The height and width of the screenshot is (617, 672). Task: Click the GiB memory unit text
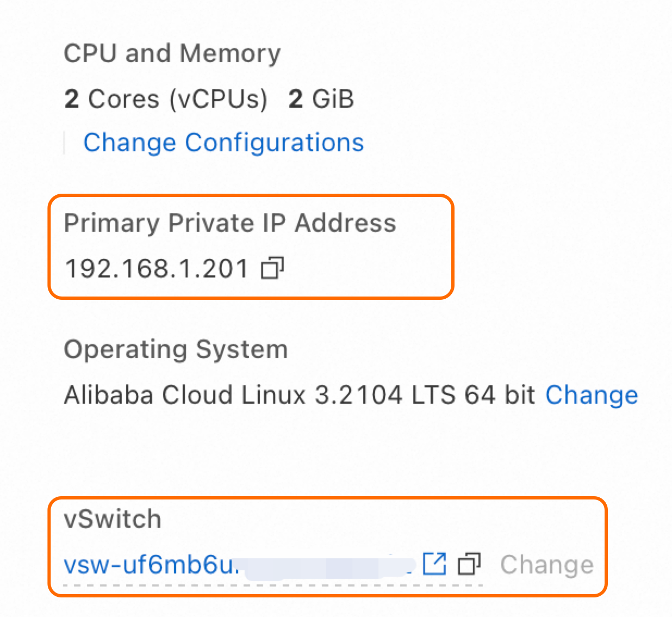click(x=333, y=99)
